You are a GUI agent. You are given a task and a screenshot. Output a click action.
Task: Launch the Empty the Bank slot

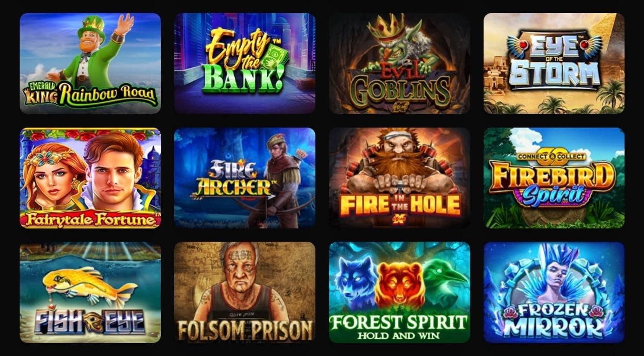[x=245, y=63]
